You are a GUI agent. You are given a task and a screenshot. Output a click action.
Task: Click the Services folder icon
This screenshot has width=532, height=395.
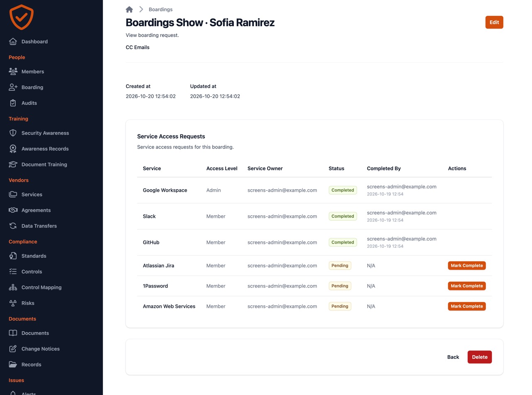pos(13,194)
